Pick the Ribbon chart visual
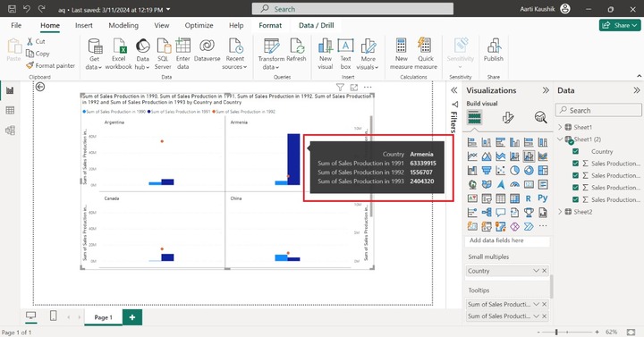Viewport: 644px width, 337px height. coord(543,156)
